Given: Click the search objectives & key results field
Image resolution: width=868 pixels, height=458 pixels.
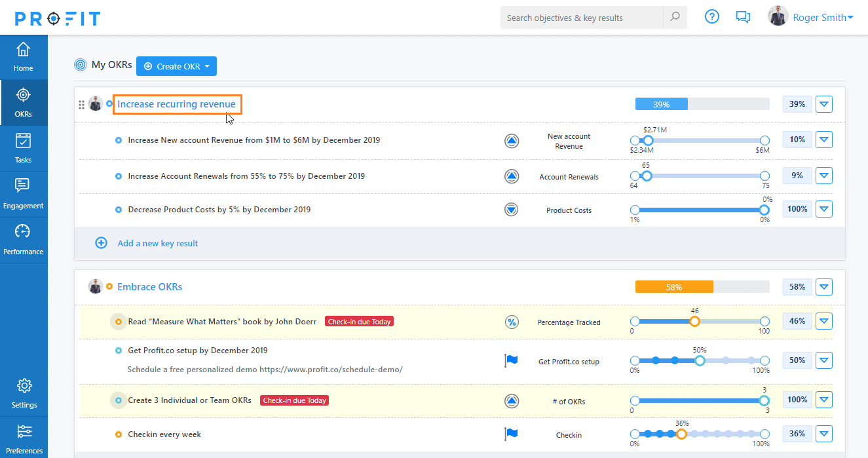Looking at the screenshot, I should click(x=582, y=18).
